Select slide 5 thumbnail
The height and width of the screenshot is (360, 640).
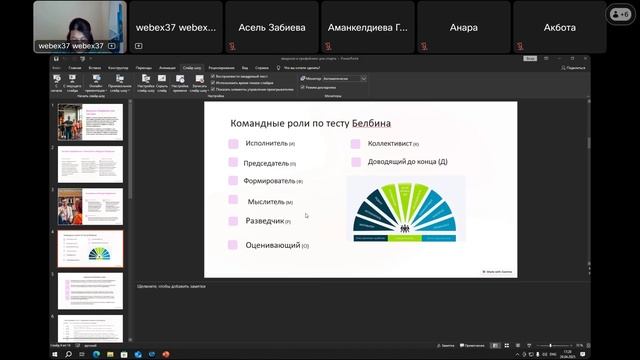coord(90,291)
